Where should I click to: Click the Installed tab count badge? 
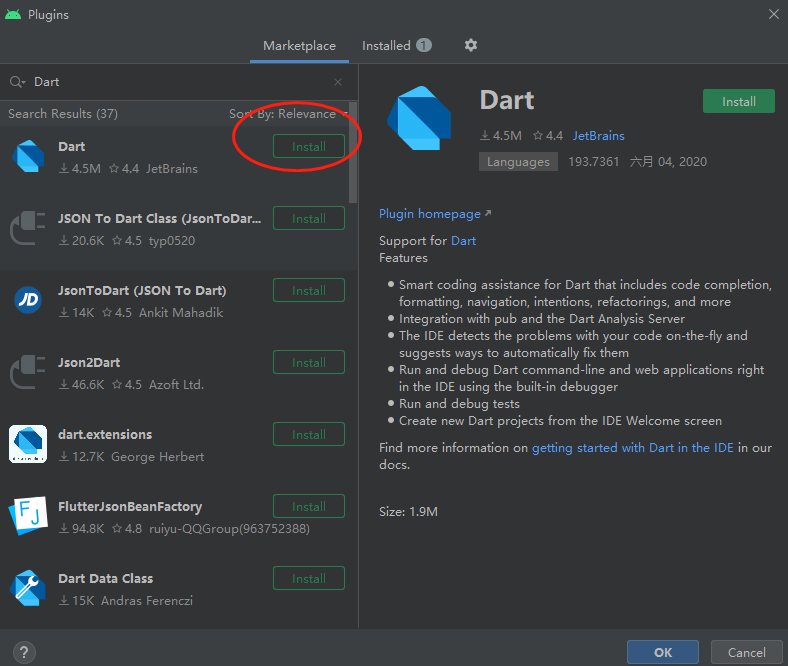(424, 45)
